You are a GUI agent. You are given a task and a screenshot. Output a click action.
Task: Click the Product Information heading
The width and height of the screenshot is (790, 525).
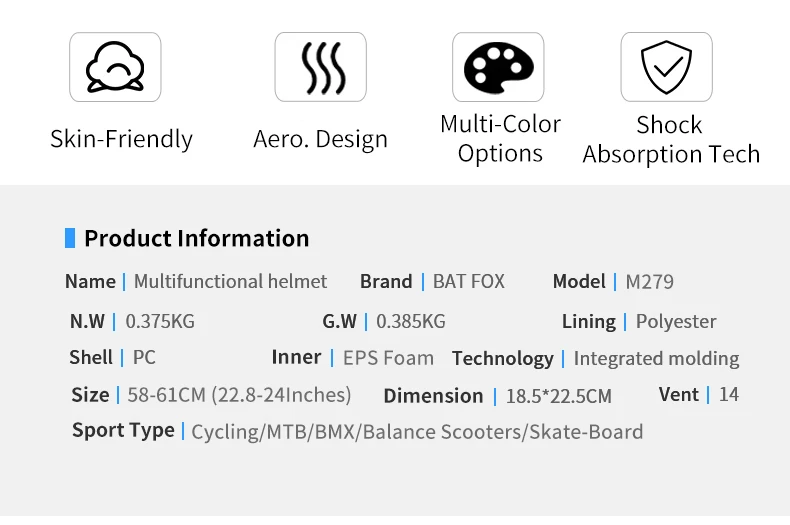pyautogui.click(x=196, y=238)
